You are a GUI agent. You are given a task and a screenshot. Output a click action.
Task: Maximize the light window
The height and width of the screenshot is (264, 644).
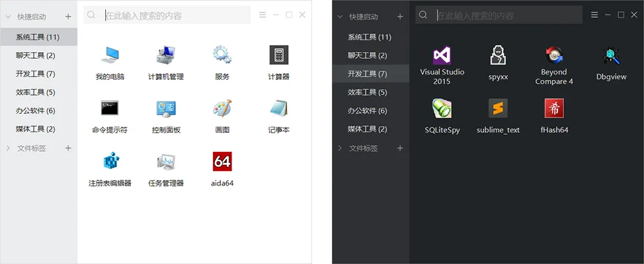click(x=289, y=15)
